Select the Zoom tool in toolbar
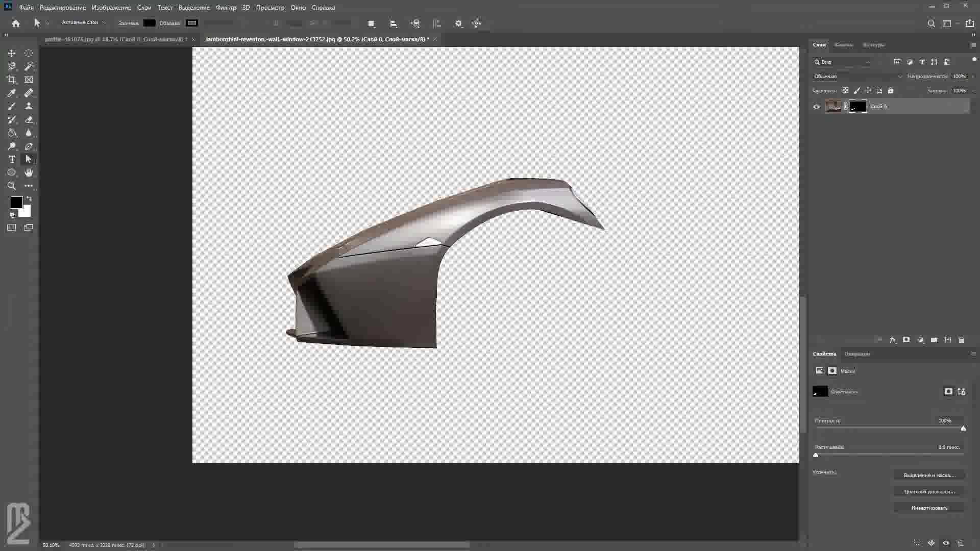The height and width of the screenshot is (551, 980). pos(12,186)
